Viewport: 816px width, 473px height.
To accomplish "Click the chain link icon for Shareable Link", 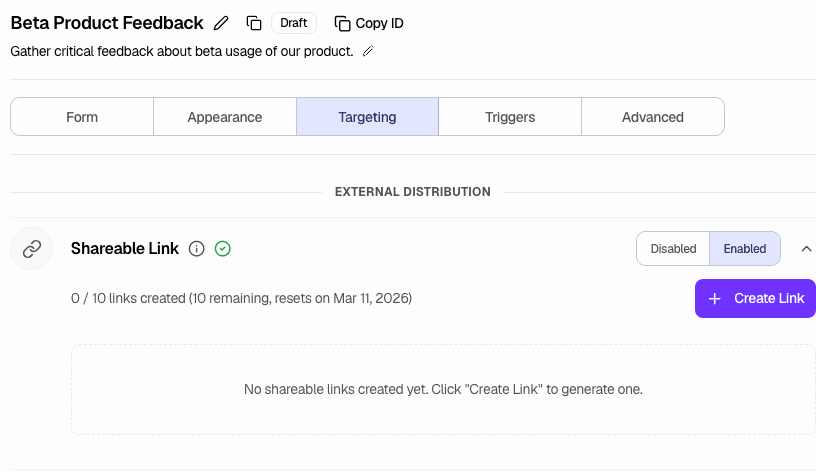I will pos(32,249).
